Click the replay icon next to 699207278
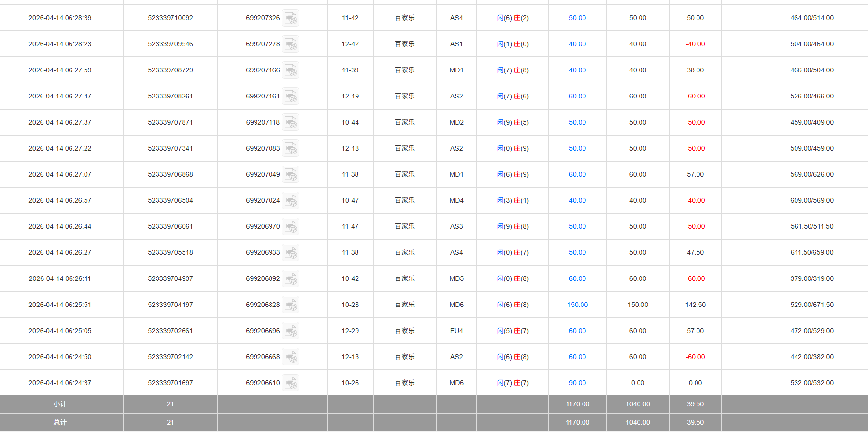This screenshot has width=868, height=445. point(290,44)
